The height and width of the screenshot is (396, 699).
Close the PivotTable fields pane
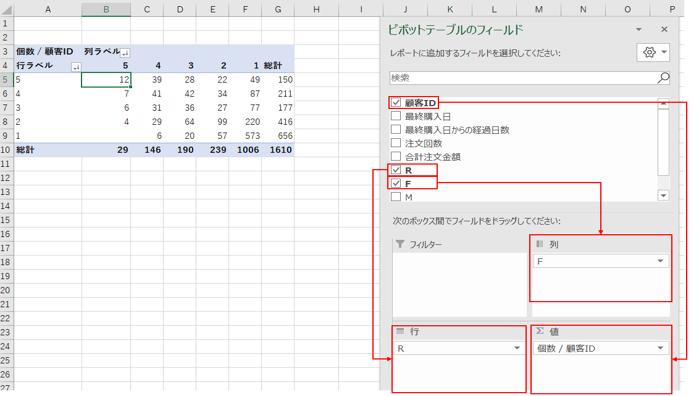click(664, 29)
